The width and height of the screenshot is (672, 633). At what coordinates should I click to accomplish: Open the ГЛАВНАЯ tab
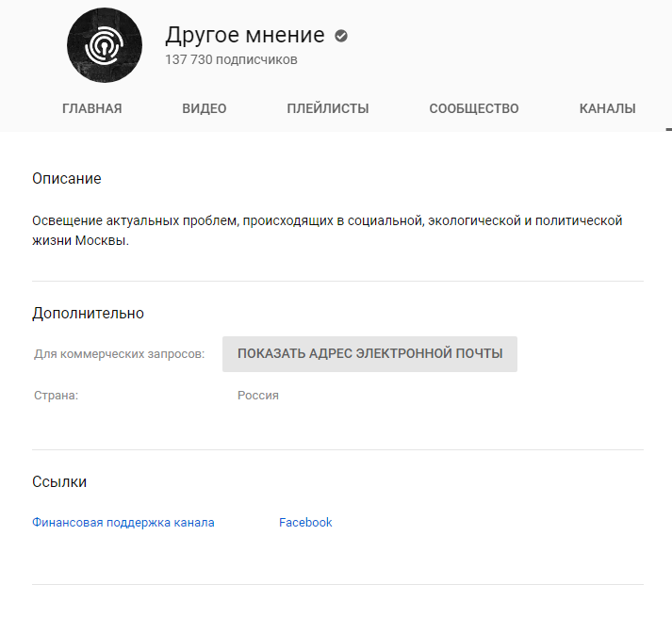[x=92, y=108]
